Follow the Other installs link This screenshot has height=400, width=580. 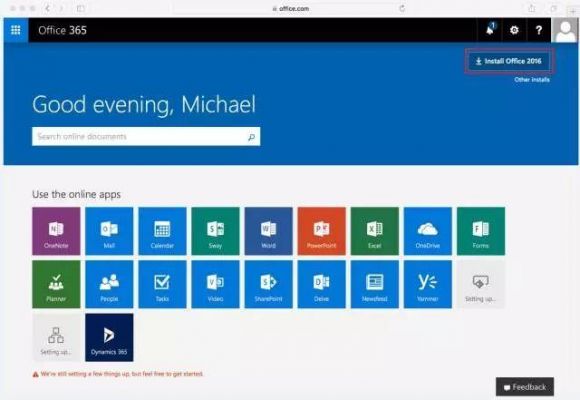click(x=532, y=80)
